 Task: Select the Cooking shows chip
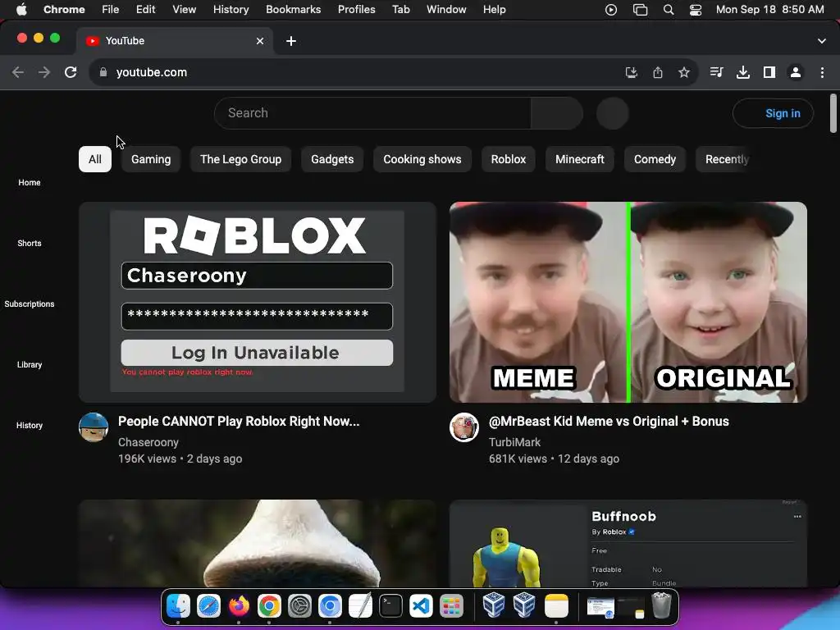coord(422,159)
